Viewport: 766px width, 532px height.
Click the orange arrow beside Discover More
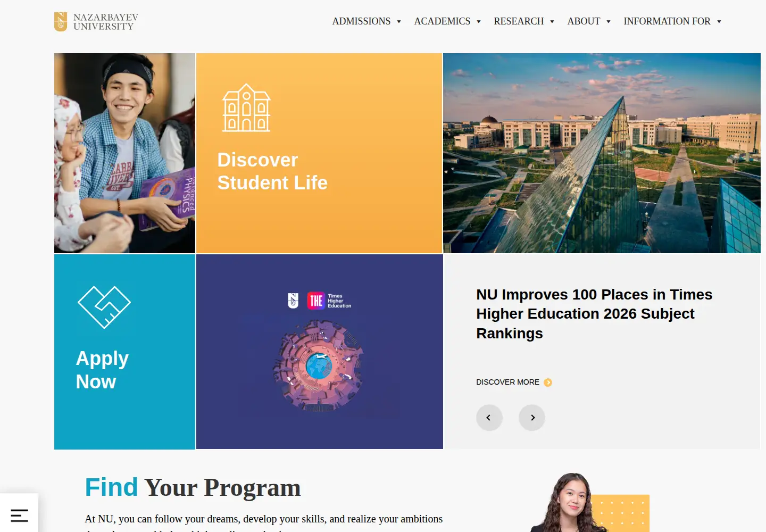pyautogui.click(x=548, y=383)
